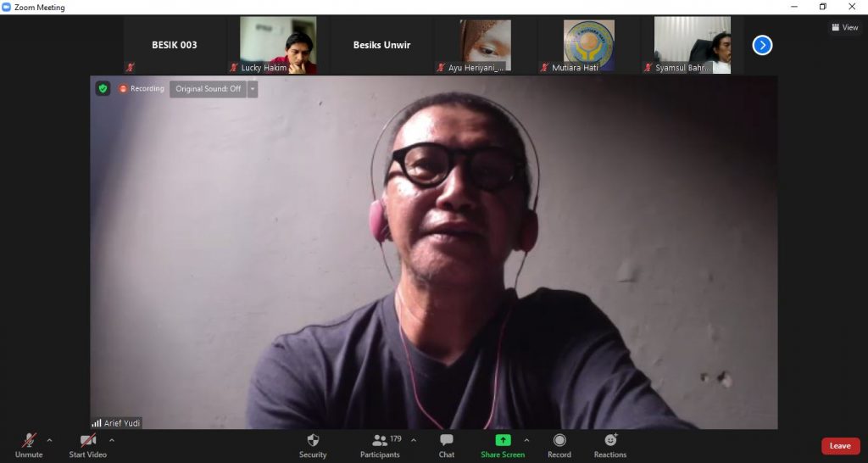Viewport: 868px width, 463px height.
Task: Open the Security shield icon
Action: (x=313, y=441)
